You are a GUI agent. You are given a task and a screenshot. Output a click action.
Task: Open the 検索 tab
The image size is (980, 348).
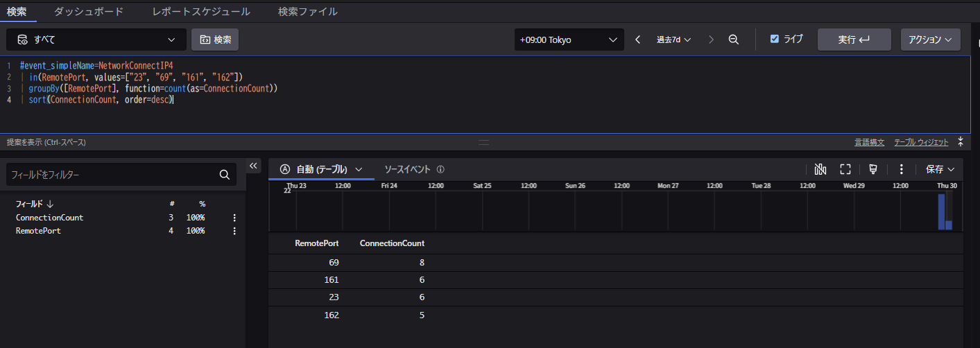(x=17, y=12)
